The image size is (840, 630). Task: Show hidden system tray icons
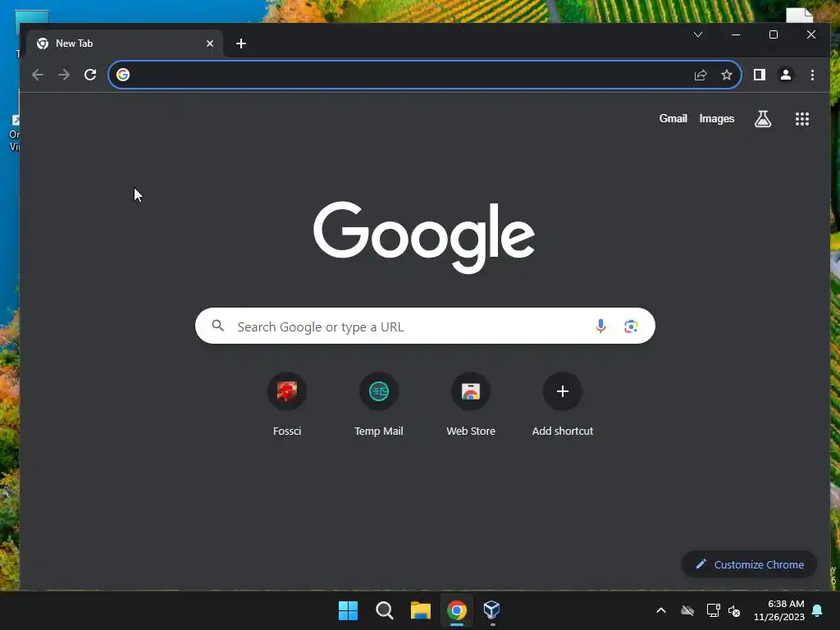coord(661,610)
